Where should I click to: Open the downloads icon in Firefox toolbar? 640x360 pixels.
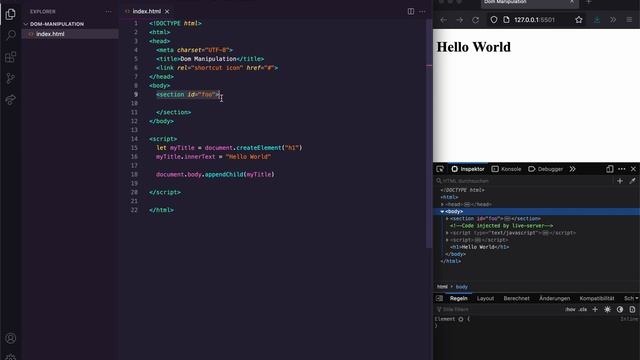click(597, 20)
